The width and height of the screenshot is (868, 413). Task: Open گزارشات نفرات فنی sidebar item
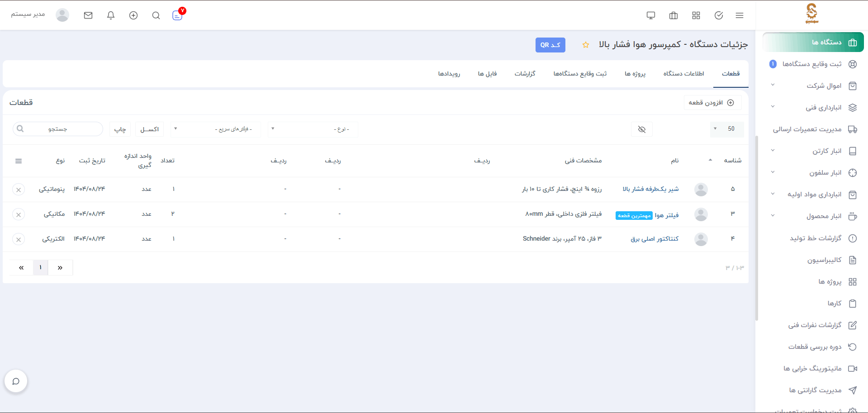click(x=813, y=325)
